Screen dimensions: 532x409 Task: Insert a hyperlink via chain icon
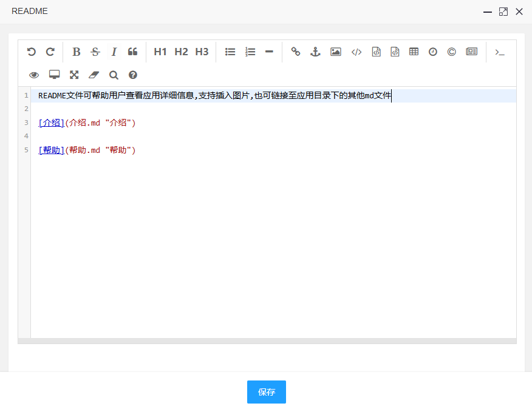(296, 52)
